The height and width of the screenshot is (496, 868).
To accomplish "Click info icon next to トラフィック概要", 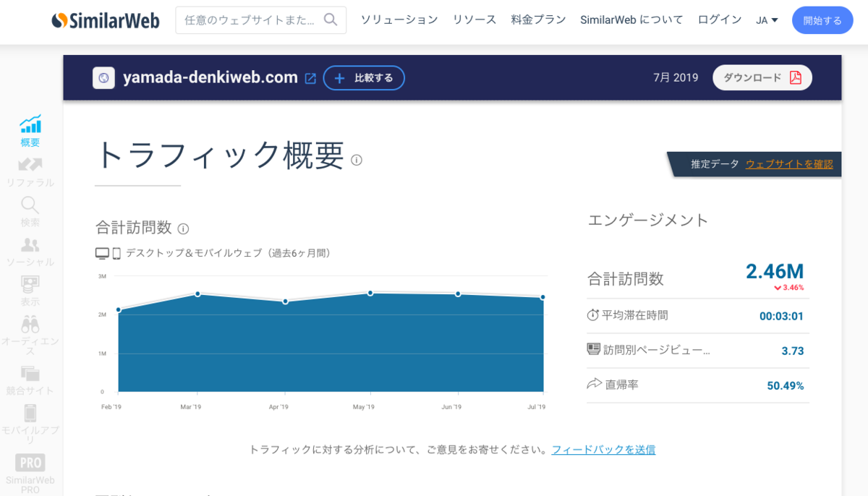I will pyautogui.click(x=357, y=160).
